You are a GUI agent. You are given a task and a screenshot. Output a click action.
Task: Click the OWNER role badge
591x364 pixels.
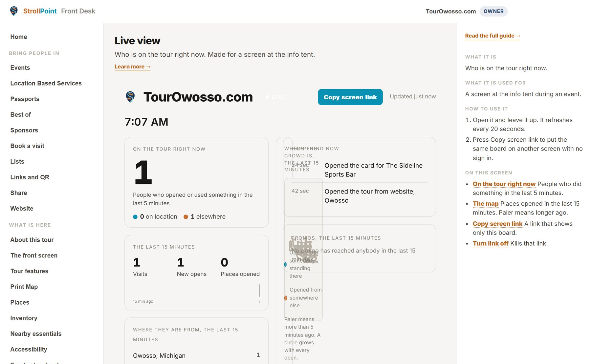(493, 11)
